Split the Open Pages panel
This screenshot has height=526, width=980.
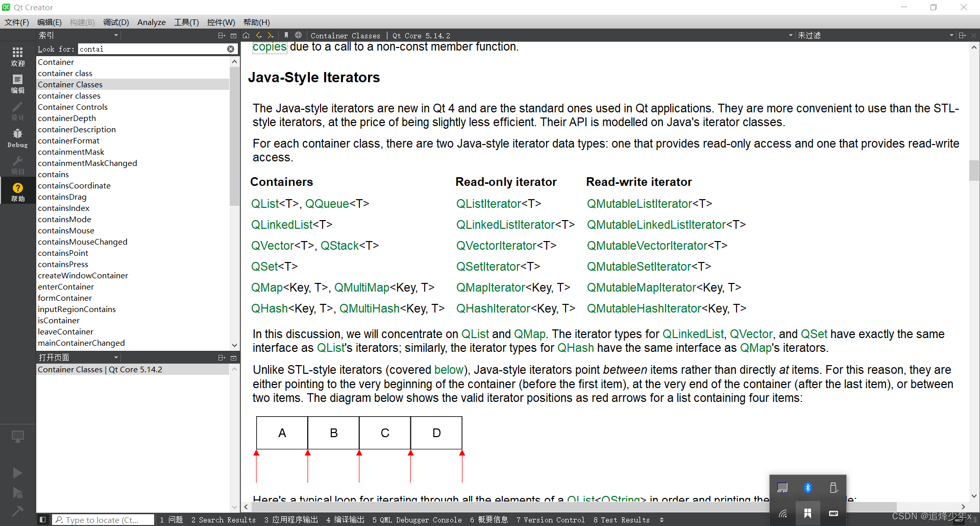(x=222, y=357)
